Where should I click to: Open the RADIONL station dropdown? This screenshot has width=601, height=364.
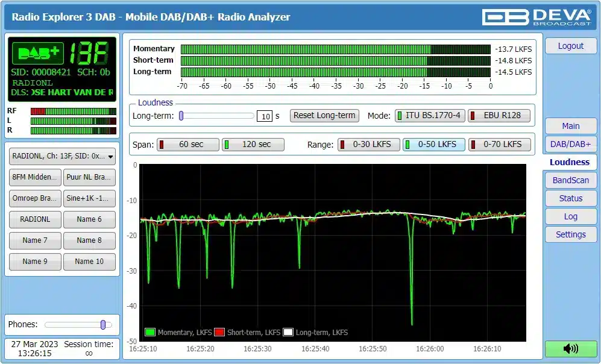[62, 156]
